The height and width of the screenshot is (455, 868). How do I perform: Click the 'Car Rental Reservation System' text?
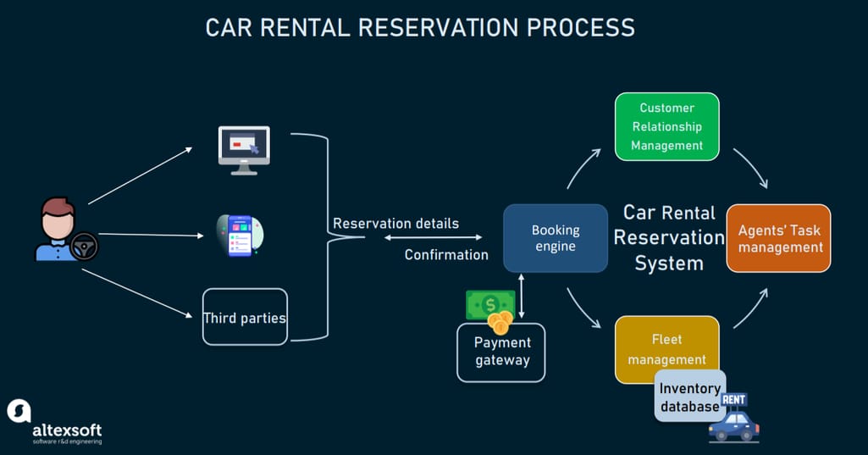tap(669, 238)
